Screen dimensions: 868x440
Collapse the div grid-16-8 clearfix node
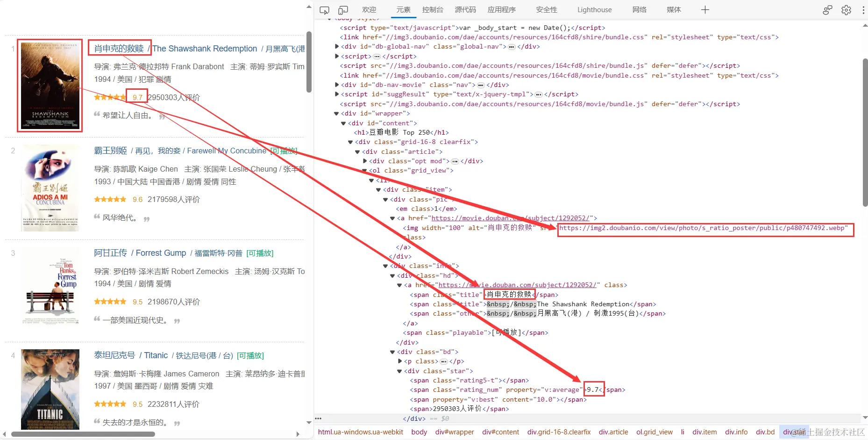(x=351, y=142)
